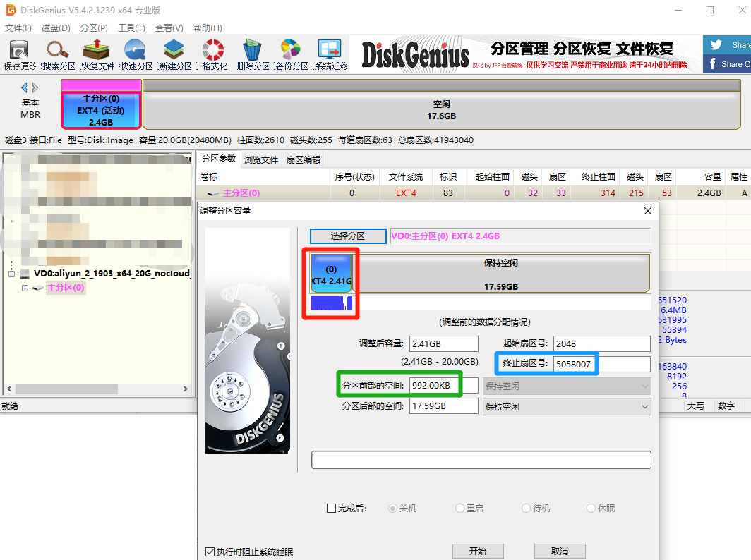Click the 终止扇区号 field showing 5058007

601,364
